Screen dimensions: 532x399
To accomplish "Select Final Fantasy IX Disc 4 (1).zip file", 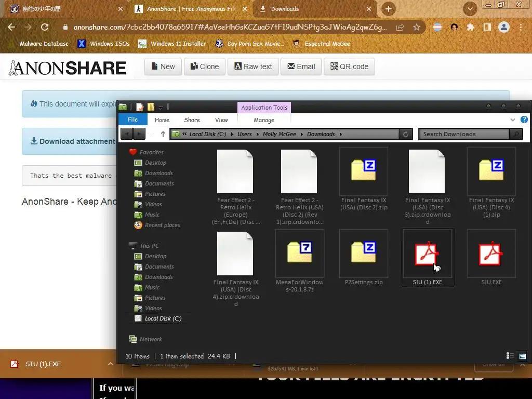I will coord(491,183).
